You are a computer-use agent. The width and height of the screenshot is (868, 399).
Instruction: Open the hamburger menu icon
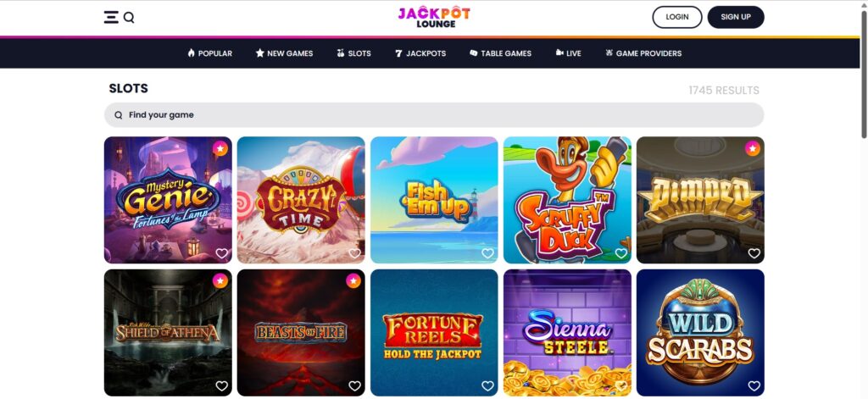click(x=111, y=17)
